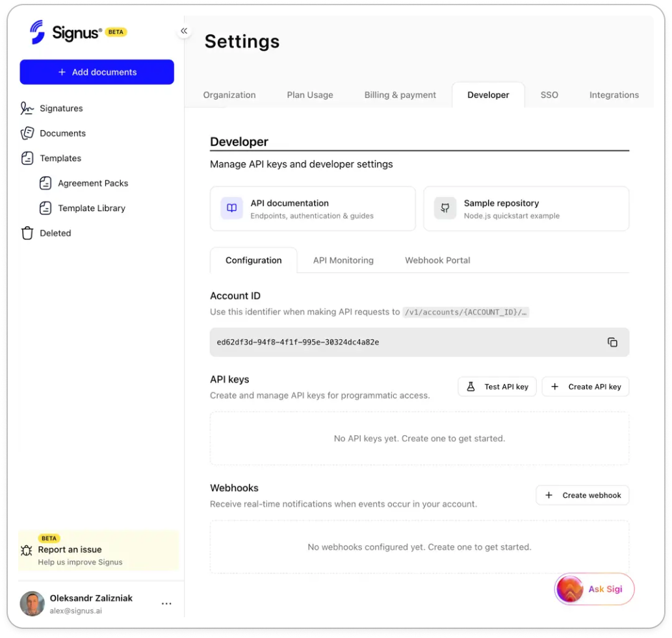
Task: Open the Ask Sigi assistant
Action: (593, 589)
